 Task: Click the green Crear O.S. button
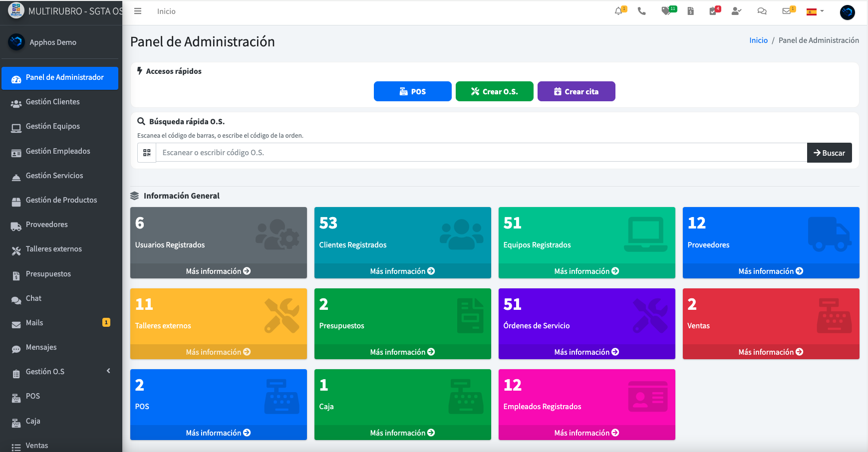coord(494,91)
